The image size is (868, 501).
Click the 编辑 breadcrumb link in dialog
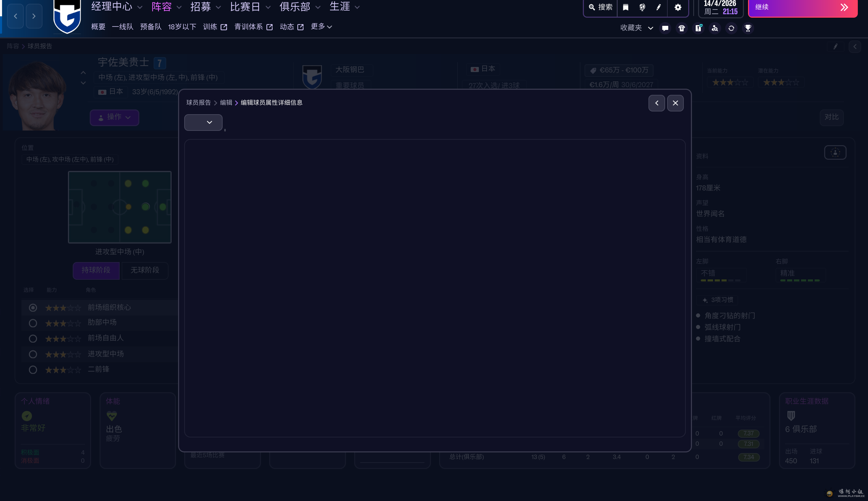pos(226,103)
